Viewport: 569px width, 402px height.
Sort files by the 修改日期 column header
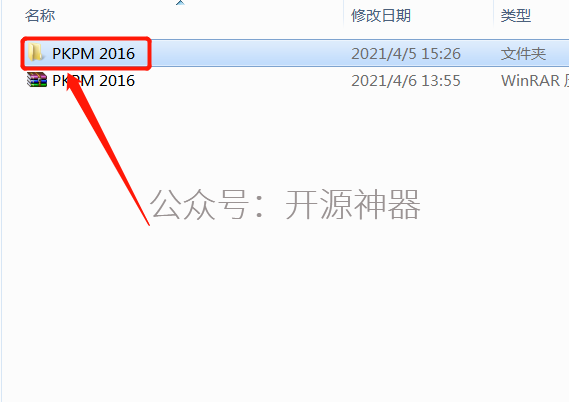(x=381, y=16)
